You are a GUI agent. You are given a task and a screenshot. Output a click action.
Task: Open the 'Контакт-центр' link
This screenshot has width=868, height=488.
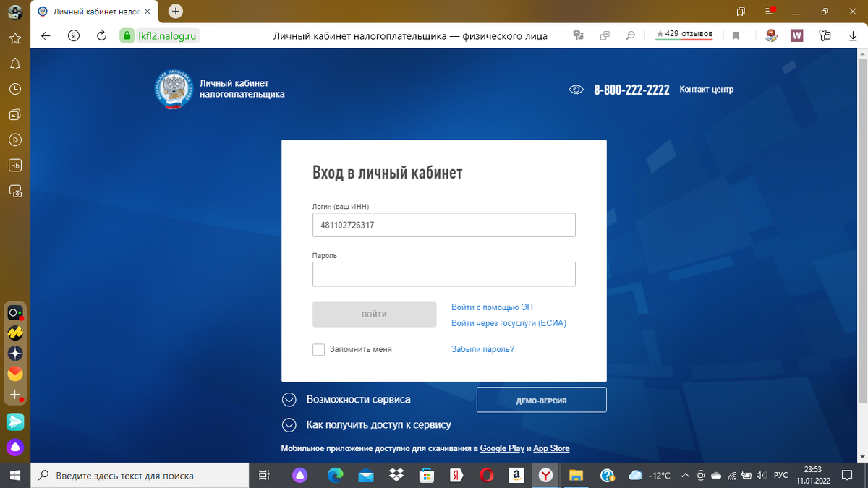point(707,90)
